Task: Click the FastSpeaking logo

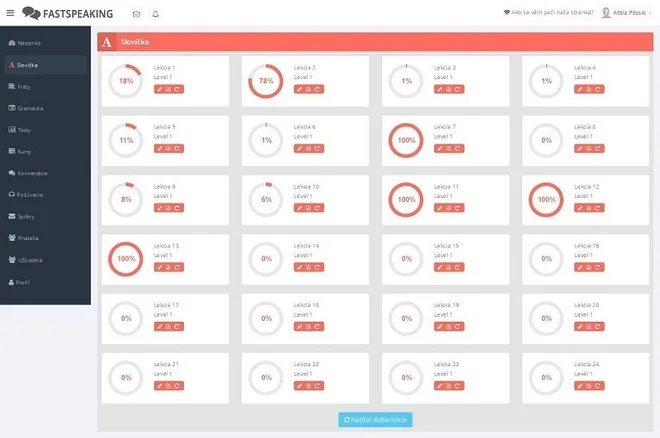Action: coord(68,13)
